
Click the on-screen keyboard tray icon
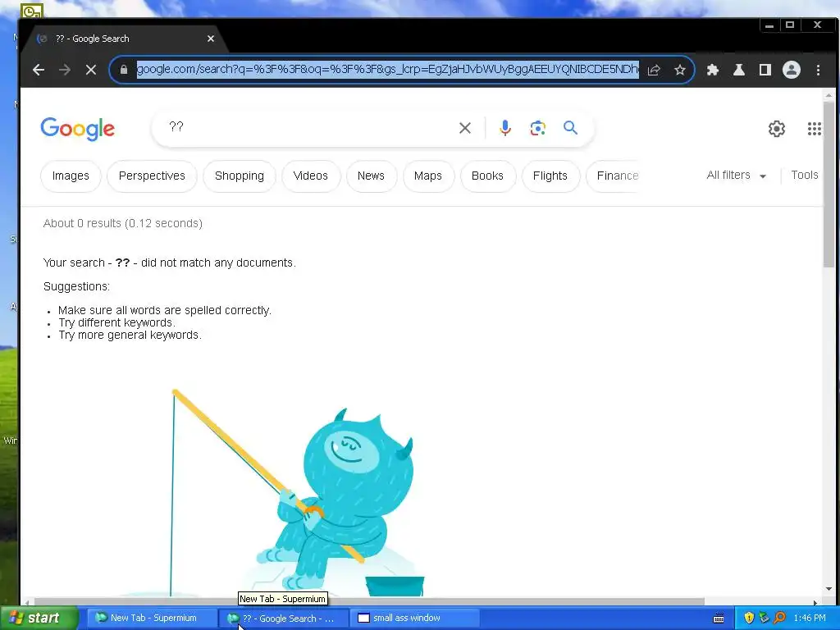(x=719, y=619)
